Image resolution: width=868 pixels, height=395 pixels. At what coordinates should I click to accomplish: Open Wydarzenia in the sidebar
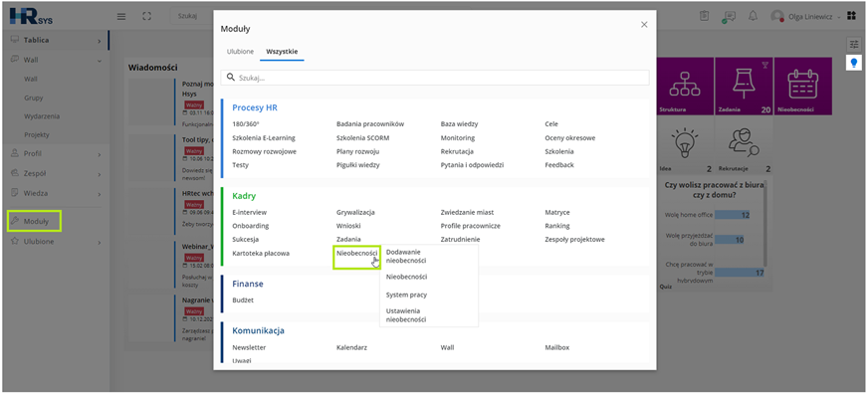tap(42, 116)
